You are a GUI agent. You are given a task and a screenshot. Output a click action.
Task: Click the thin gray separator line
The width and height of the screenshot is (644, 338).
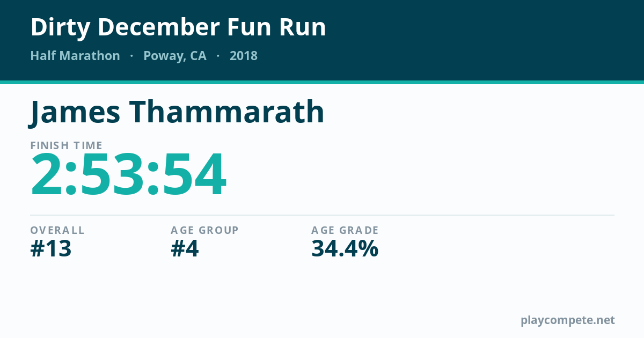pyautogui.click(x=322, y=215)
